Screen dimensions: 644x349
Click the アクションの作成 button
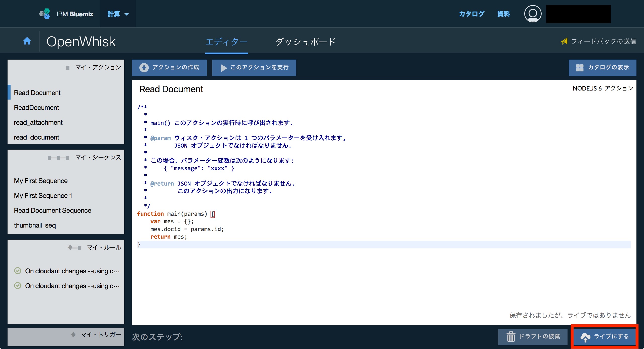[169, 68]
